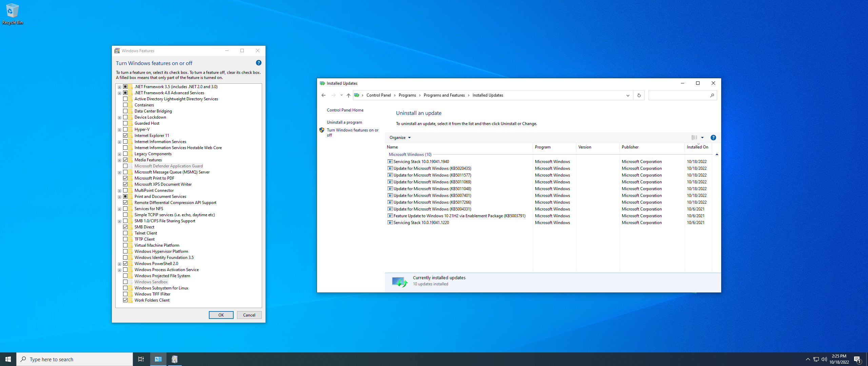Click the Currently installed updates icon

[x=399, y=281]
